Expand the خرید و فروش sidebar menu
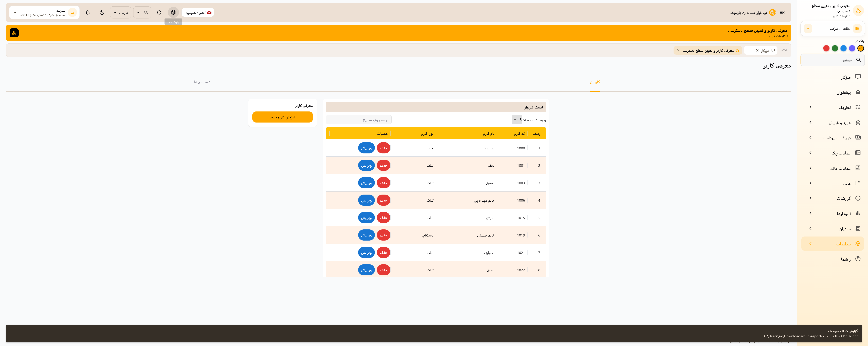The height and width of the screenshot is (346, 868). tap(832, 122)
